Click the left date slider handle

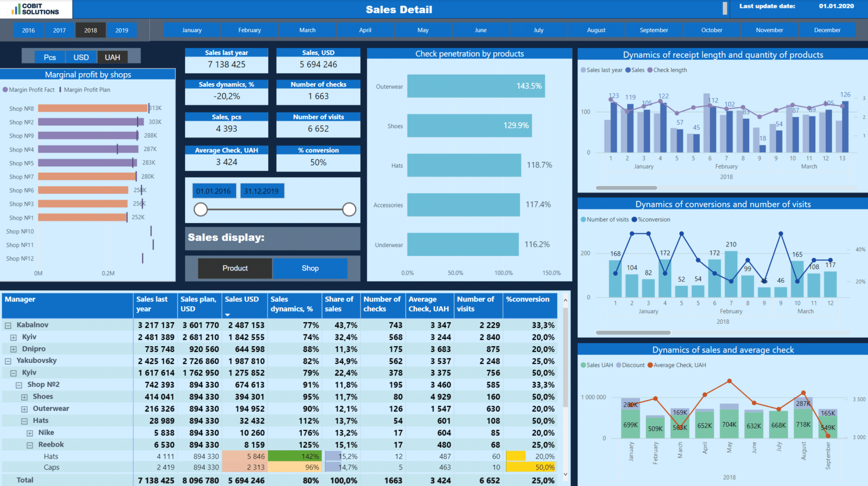200,210
